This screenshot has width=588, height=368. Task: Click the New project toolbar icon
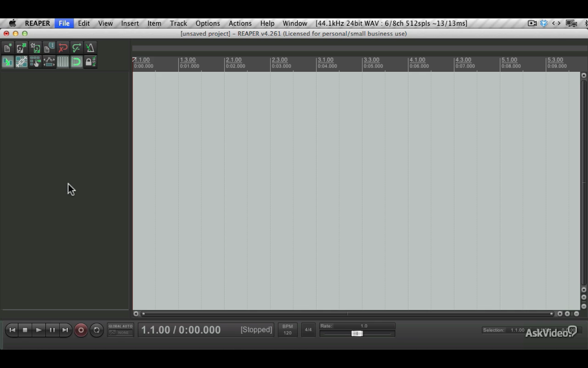click(8, 48)
